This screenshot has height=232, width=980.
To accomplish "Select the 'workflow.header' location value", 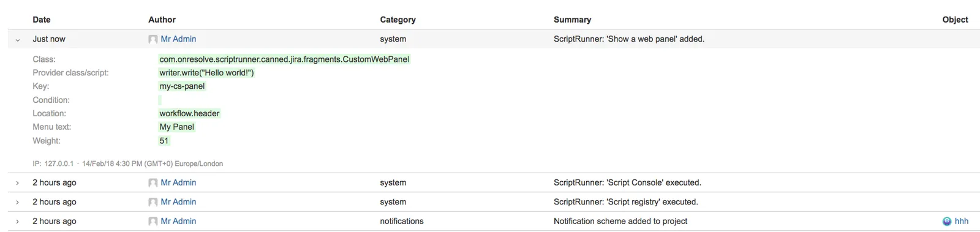I will pos(189,113).
